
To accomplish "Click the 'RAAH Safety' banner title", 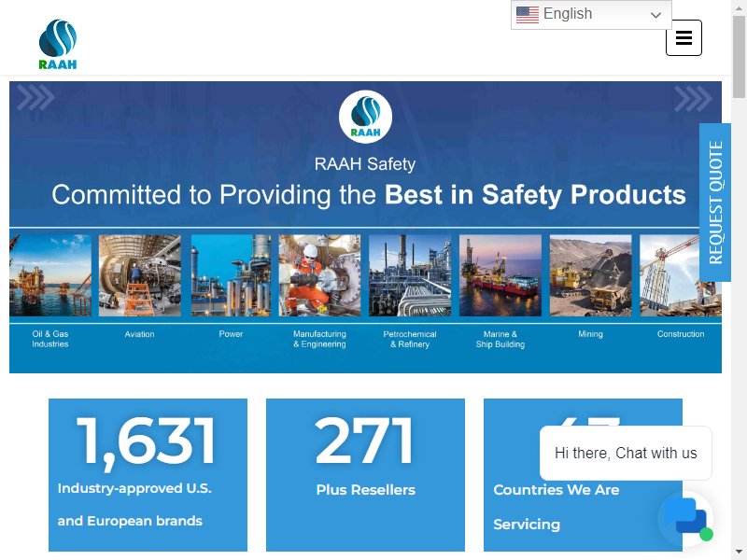I will [365, 164].
